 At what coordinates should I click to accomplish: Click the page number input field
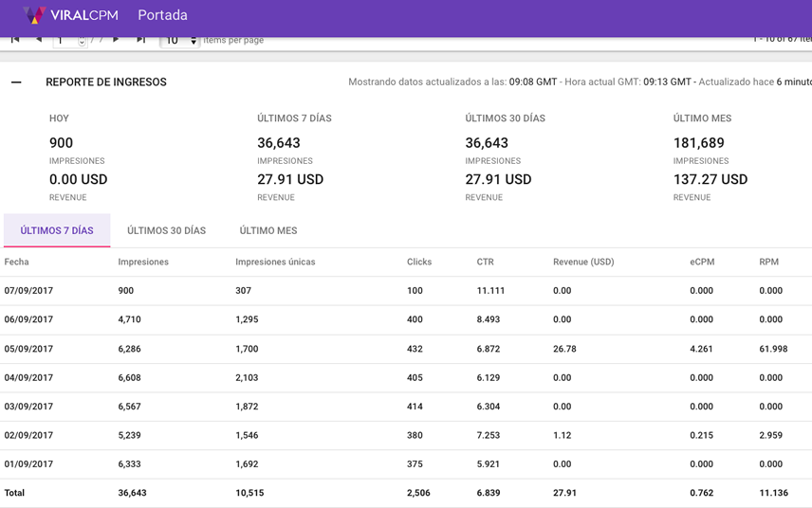[65, 41]
